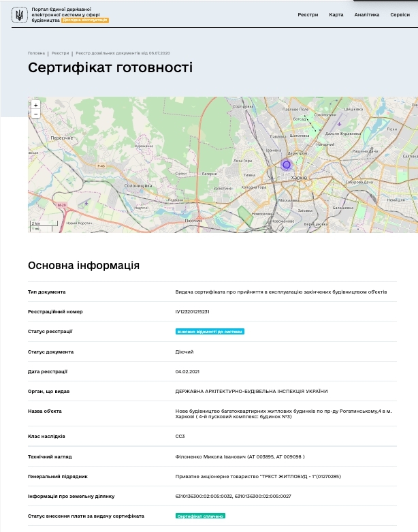Screen dimensions: 418x532
Task: Click the Філоненко Микола Іванович supervisor value
Action: pos(240,456)
